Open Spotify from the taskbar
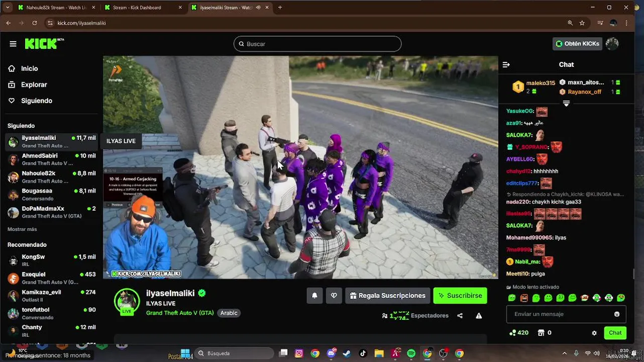The width and height of the screenshot is (644, 362). 411,353
